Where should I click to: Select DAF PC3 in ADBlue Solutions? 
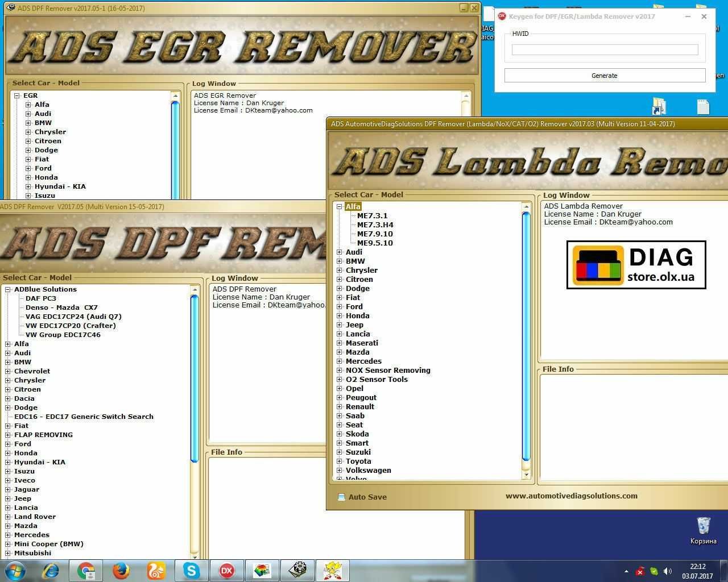41,298
